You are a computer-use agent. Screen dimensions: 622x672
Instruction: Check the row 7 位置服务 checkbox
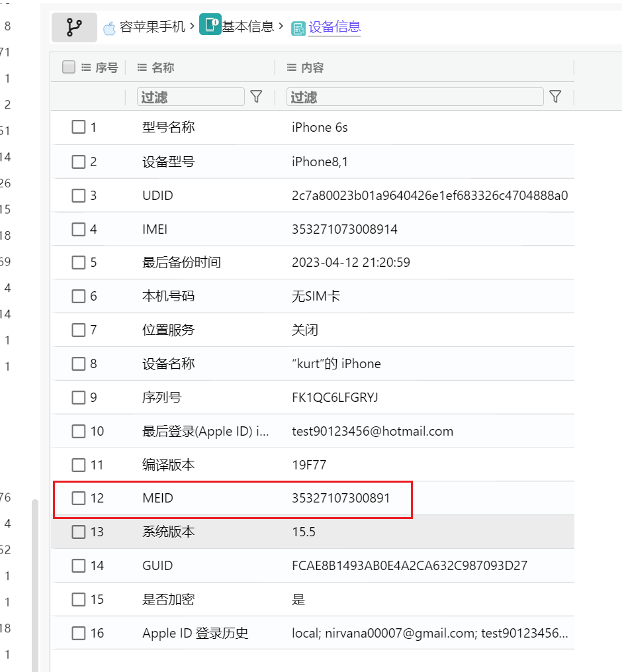(78, 330)
